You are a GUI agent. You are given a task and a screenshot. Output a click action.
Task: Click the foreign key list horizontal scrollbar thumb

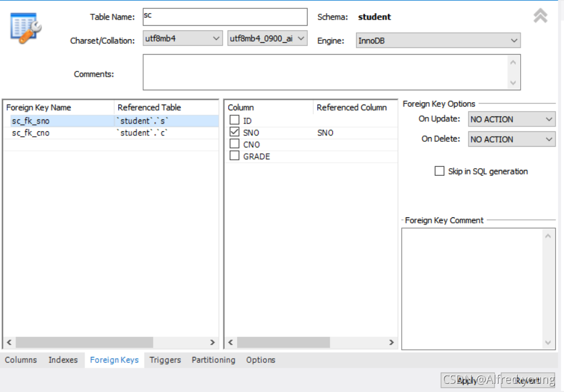[x=84, y=342]
